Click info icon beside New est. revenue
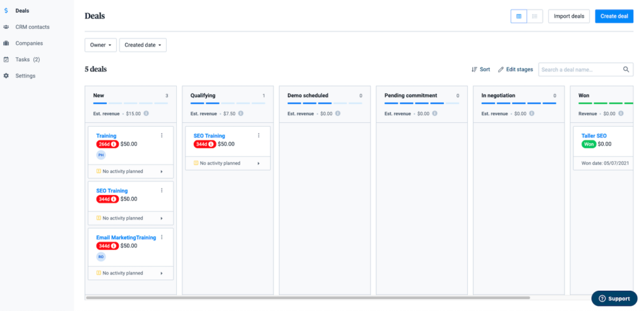Viewport: 644px width, 311px height. 146,114
